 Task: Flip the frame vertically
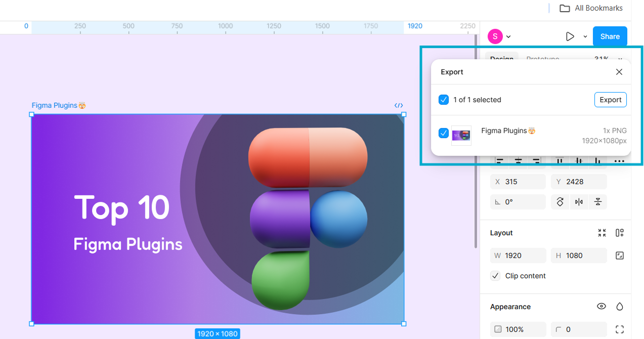pos(598,202)
